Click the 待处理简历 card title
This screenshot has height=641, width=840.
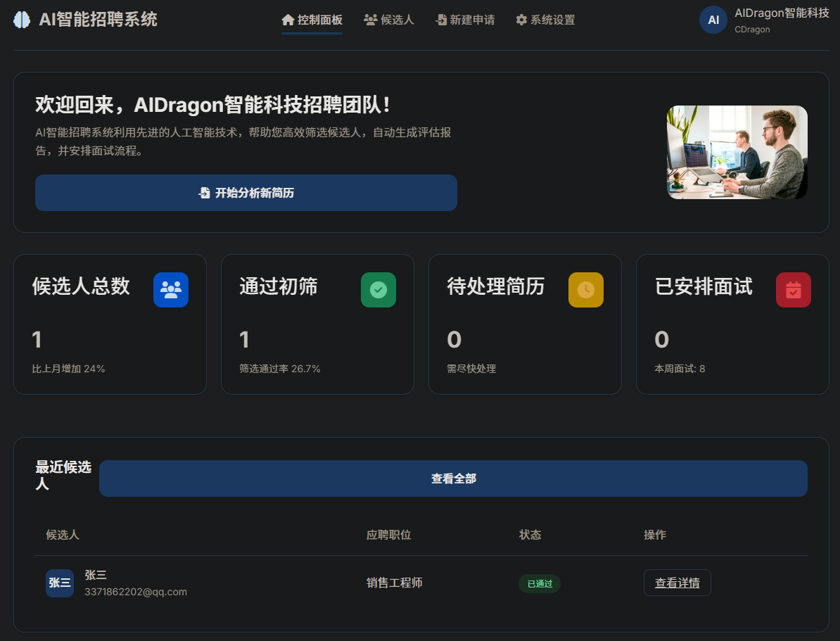click(495, 286)
